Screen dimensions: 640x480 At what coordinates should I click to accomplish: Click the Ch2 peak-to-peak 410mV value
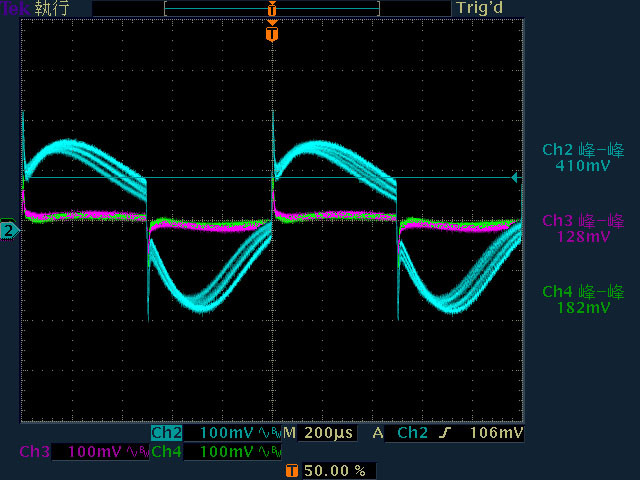click(583, 166)
